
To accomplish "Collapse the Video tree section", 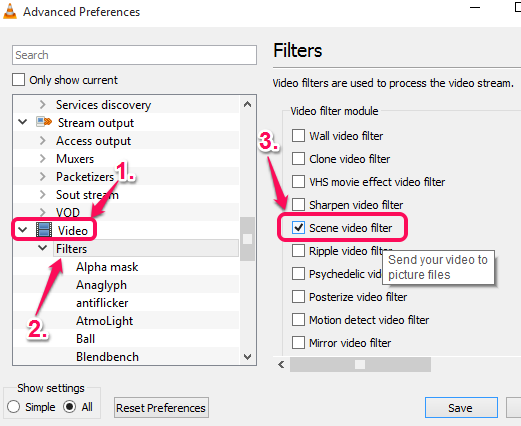I will (x=23, y=230).
